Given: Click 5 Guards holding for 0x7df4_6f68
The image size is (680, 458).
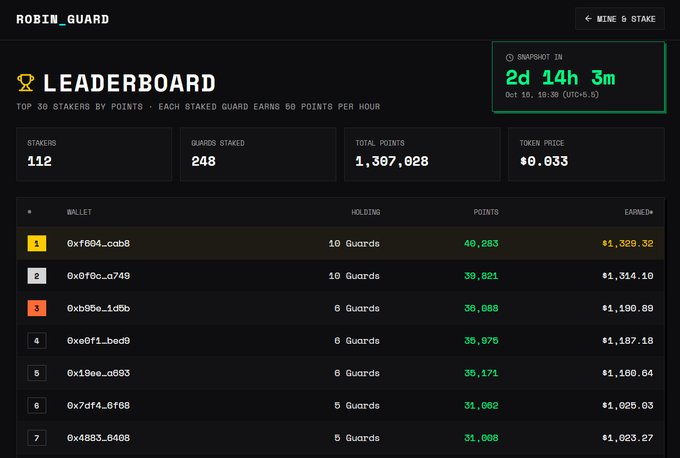Looking at the screenshot, I should click(357, 406).
